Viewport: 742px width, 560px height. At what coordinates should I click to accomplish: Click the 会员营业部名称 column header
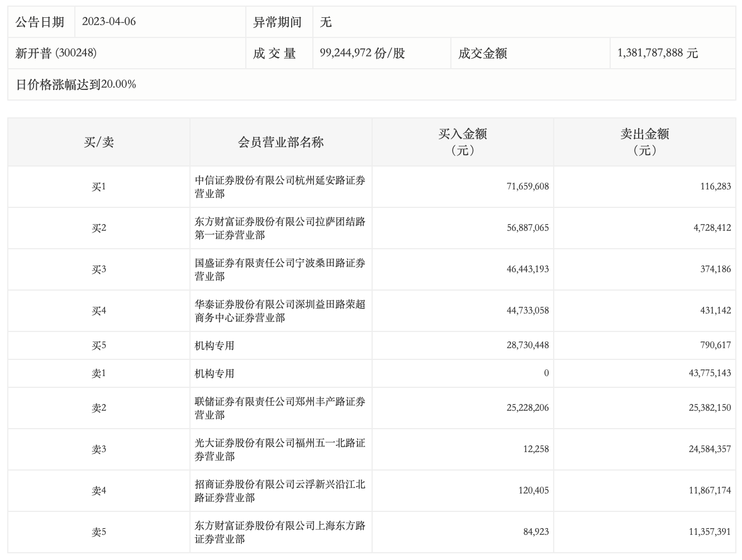click(x=280, y=142)
